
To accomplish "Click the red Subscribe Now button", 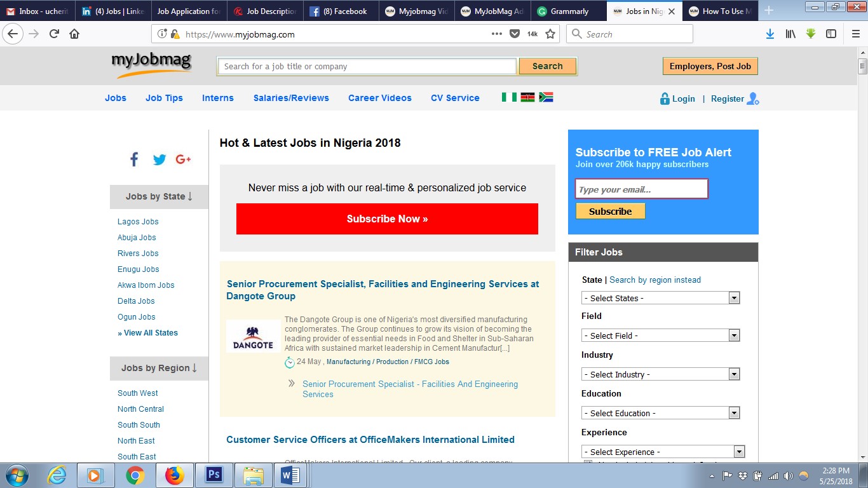I will [x=387, y=219].
